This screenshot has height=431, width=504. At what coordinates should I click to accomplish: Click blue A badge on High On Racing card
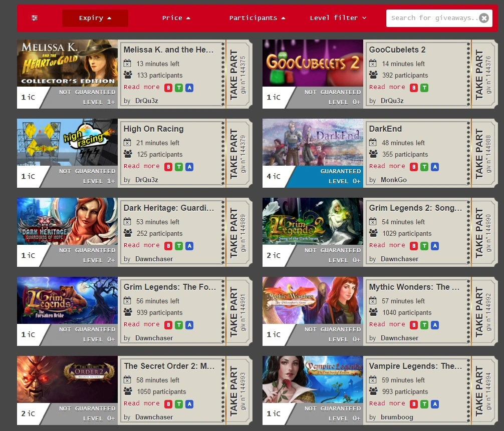(x=189, y=167)
